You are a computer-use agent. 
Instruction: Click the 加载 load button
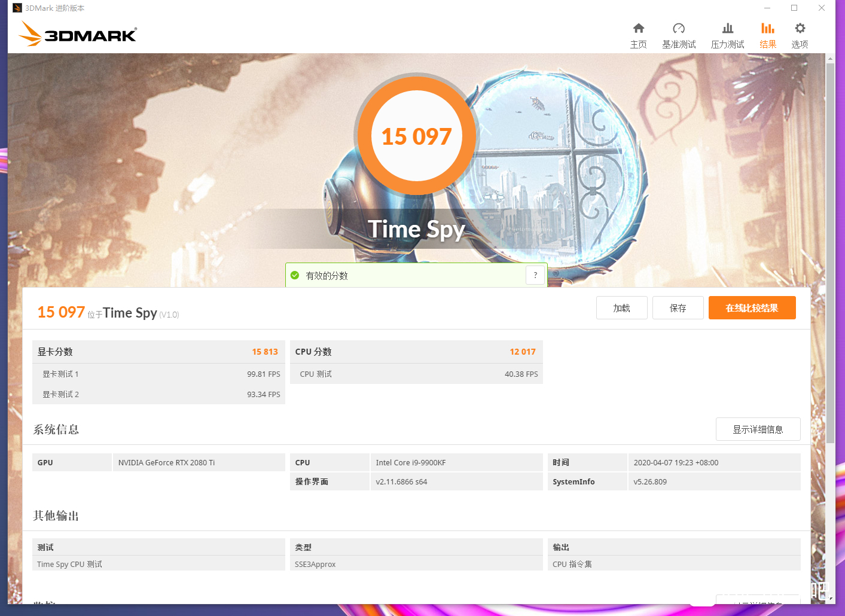tap(622, 308)
